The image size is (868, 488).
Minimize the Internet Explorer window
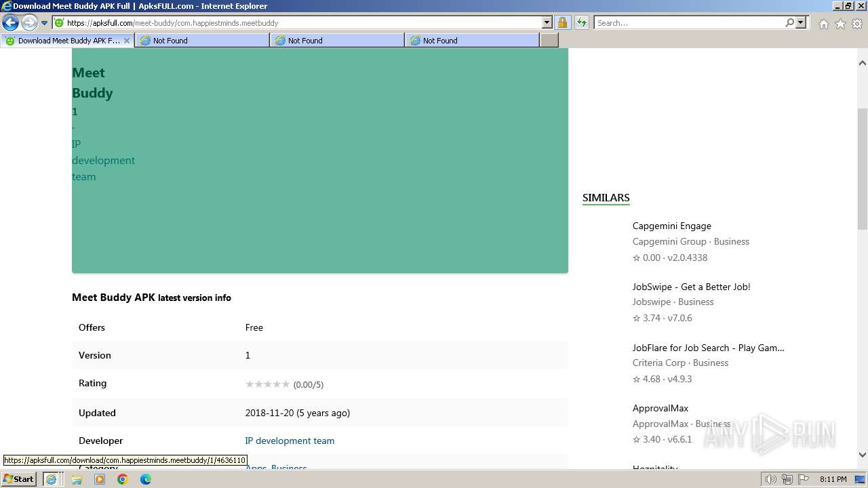click(x=837, y=6)
